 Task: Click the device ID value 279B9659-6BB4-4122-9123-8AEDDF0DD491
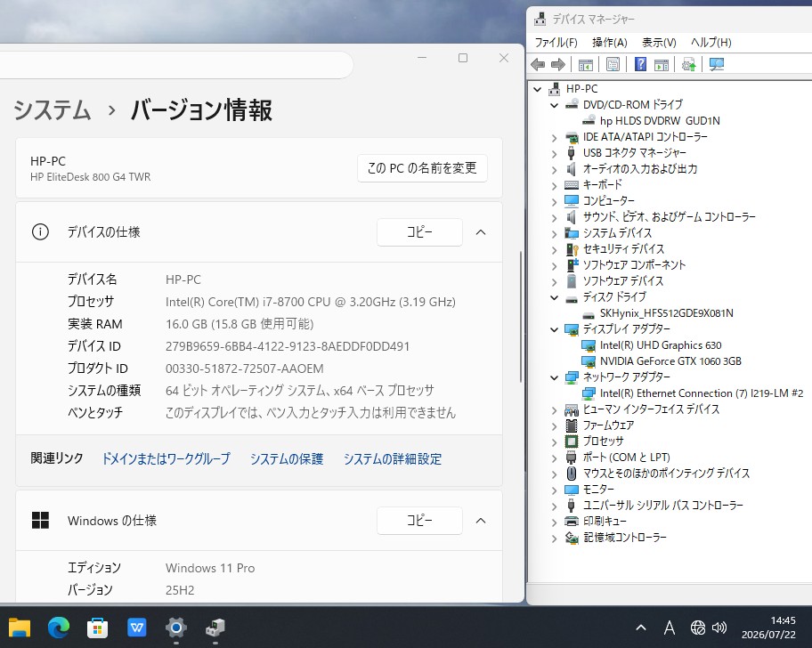pos(288,346)
